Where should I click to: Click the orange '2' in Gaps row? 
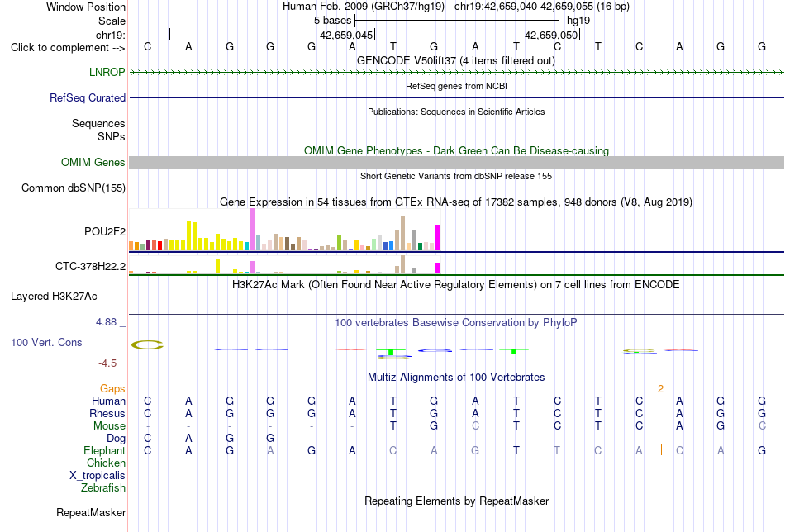point(660,389)
